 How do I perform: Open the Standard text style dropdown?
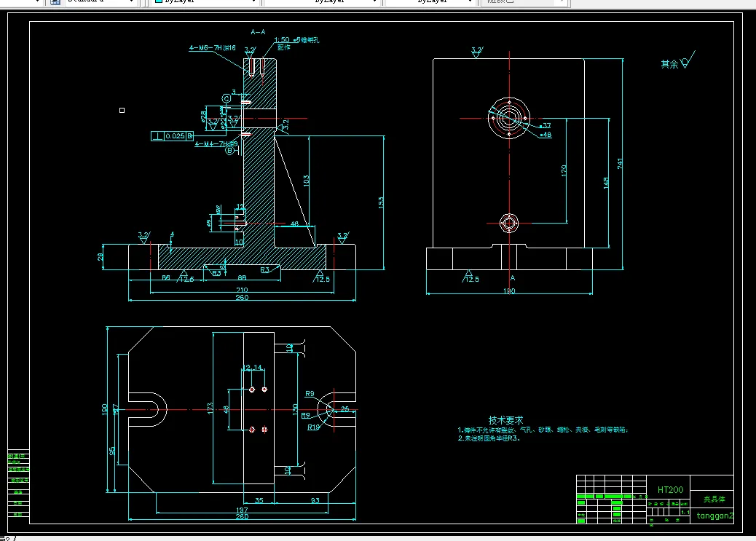coord(101,1)
